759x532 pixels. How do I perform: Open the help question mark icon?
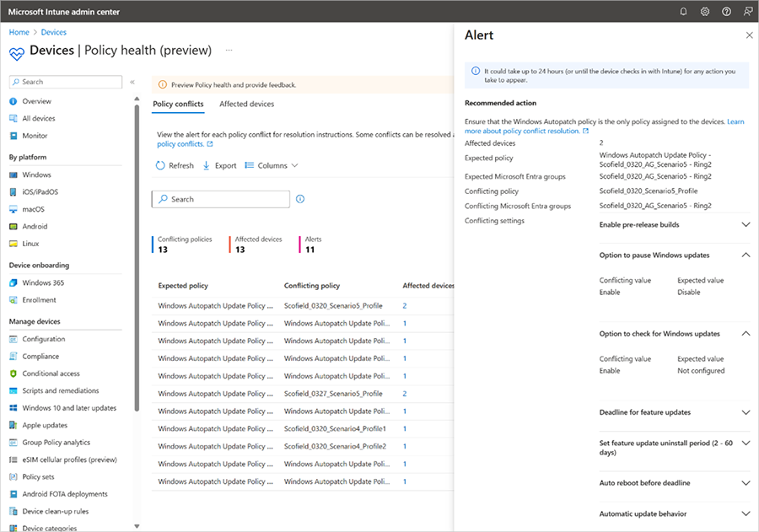(x=726, y=11)
